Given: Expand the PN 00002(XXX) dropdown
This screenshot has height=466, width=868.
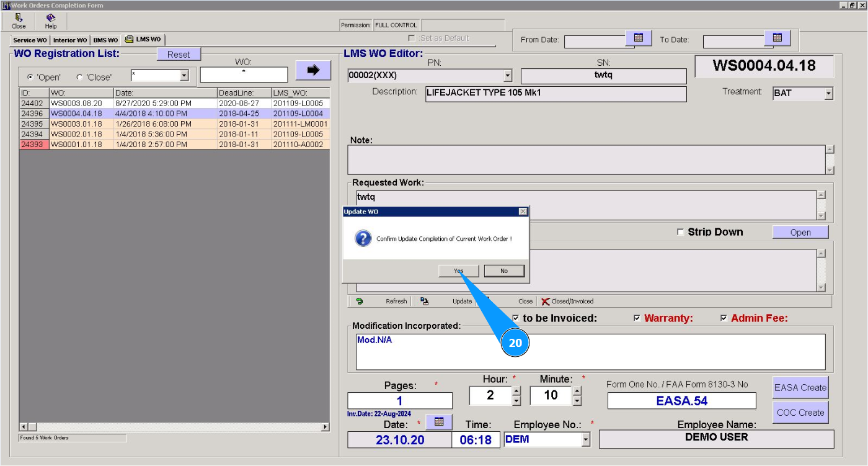Looking at the screenshot, I should (508, 76).
